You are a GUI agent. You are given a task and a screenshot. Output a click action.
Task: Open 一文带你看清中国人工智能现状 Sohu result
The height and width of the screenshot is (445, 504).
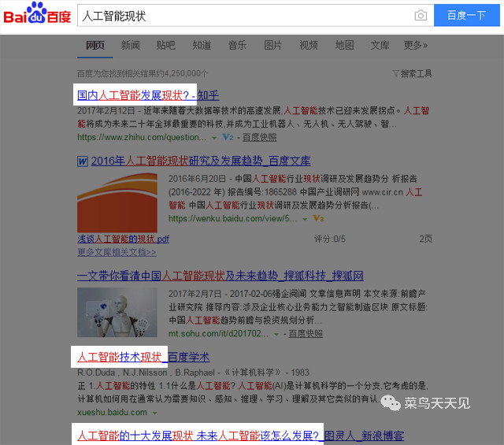[220, 276]
